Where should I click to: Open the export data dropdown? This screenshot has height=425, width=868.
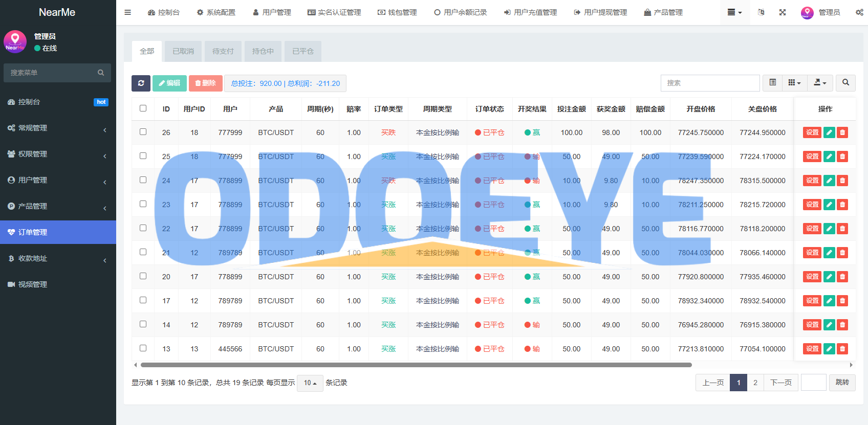(x=820, y=83)
